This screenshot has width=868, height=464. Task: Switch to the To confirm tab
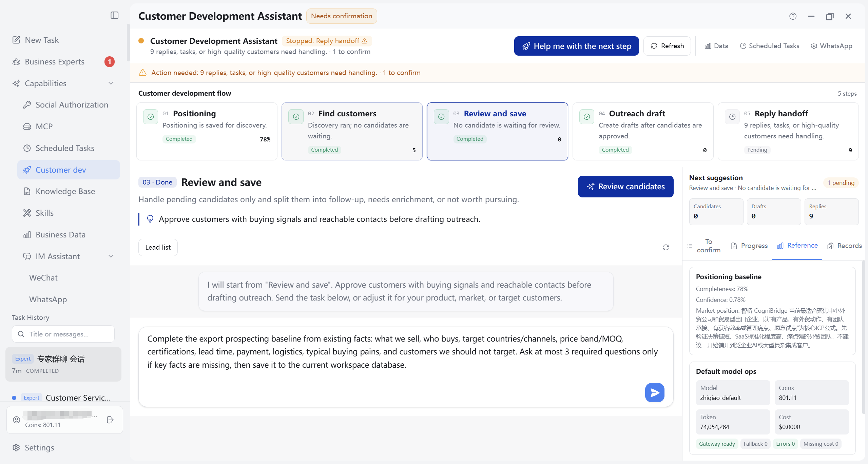pyautogui.click(x=704, y=246)
